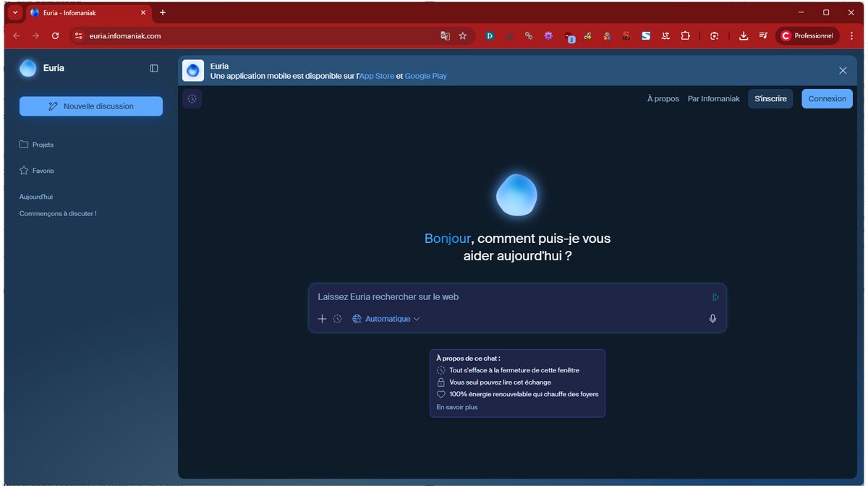Image resolution: width=868 pixels, height=488 pixels.
Task: Collapse the sidebar with the panel icon
Action: pyautogui.click(x=154, y=69)
